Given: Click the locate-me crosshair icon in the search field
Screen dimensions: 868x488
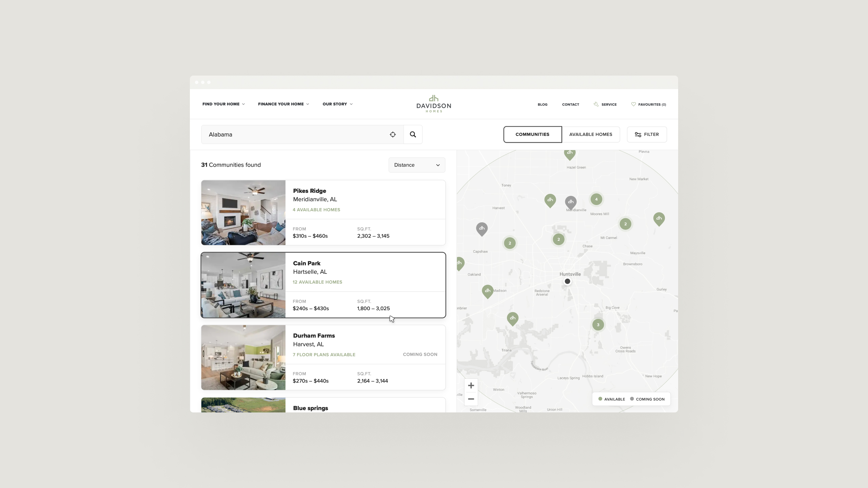Looking at the screenshot, I should coord(393,135).
